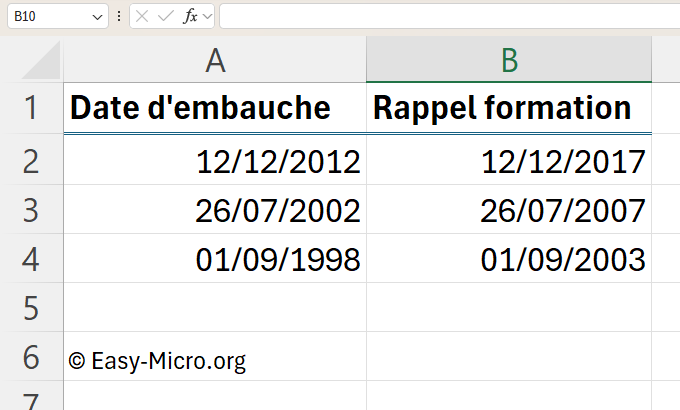Click the three-dot handle beside Name Box
Screen dimensions: 680x410
[119, 16]
